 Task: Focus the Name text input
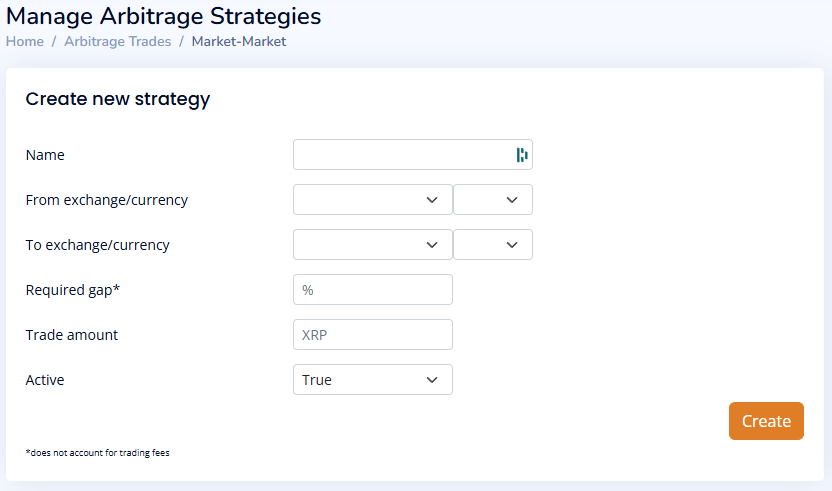402,155
